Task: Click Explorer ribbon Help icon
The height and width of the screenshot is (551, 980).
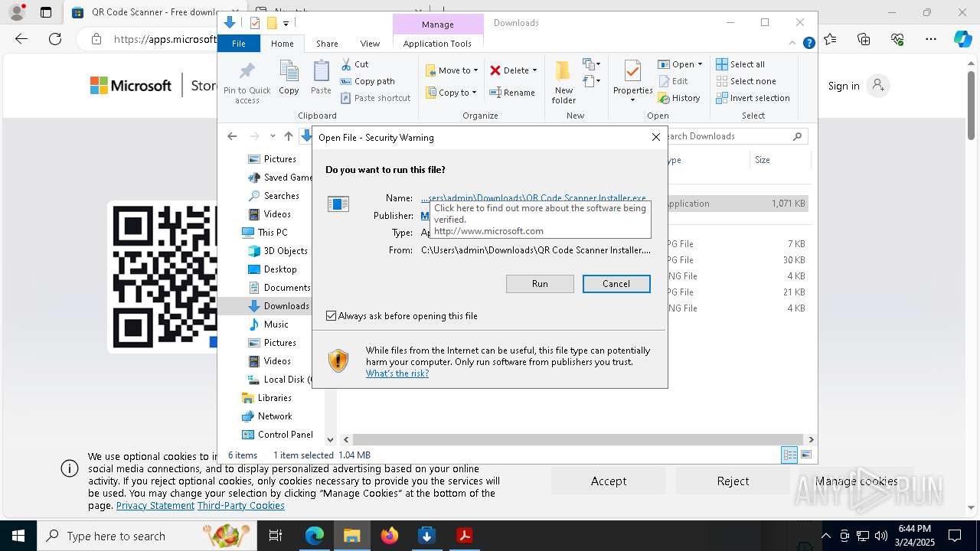Action: click(x=808, y=44)
